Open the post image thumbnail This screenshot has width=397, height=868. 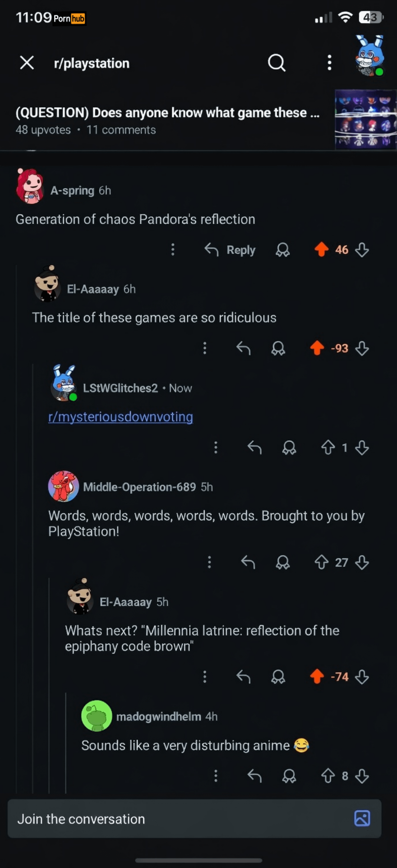click(x=365, y=119)
